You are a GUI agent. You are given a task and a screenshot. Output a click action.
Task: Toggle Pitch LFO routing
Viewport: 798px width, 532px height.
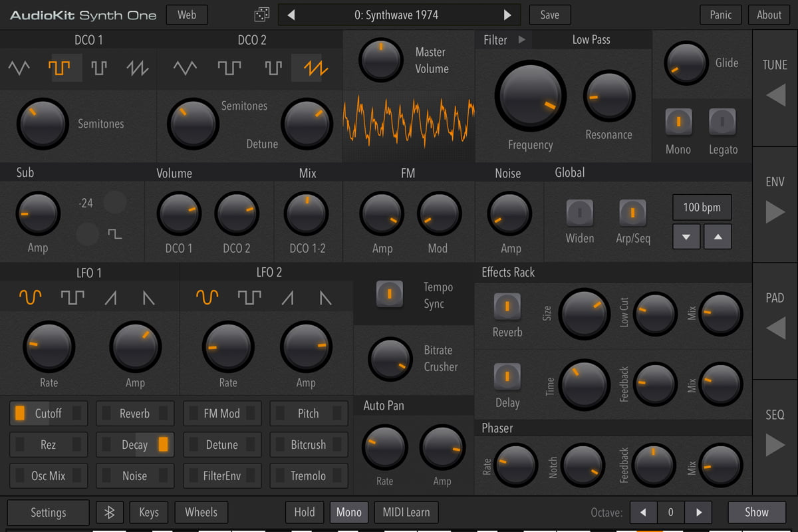pos(309,413)
